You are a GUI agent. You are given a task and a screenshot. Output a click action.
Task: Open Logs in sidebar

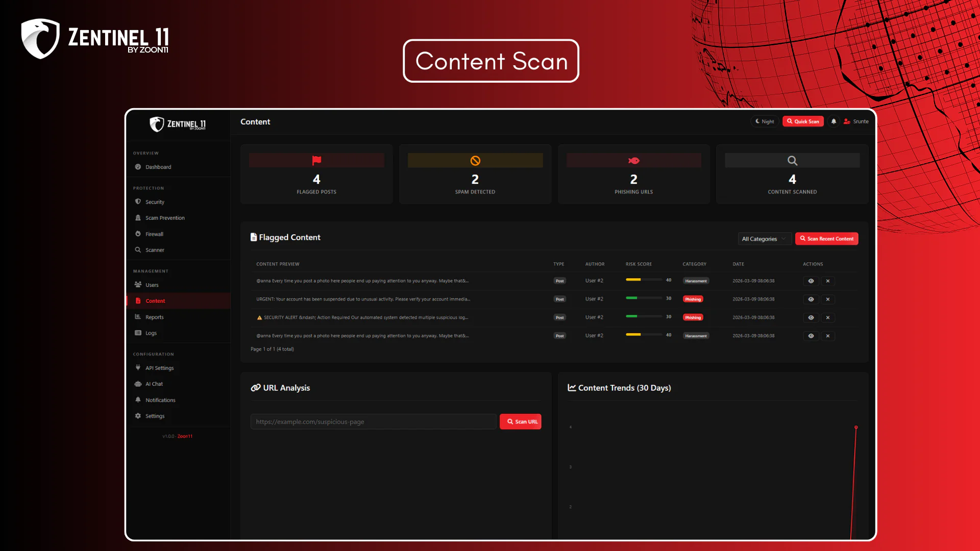coord(178,333)
